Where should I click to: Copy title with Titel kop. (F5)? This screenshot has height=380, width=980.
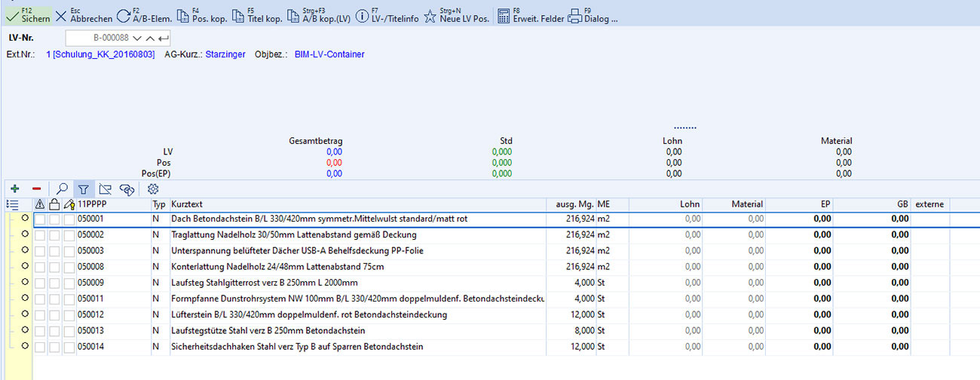pos(258,16)
